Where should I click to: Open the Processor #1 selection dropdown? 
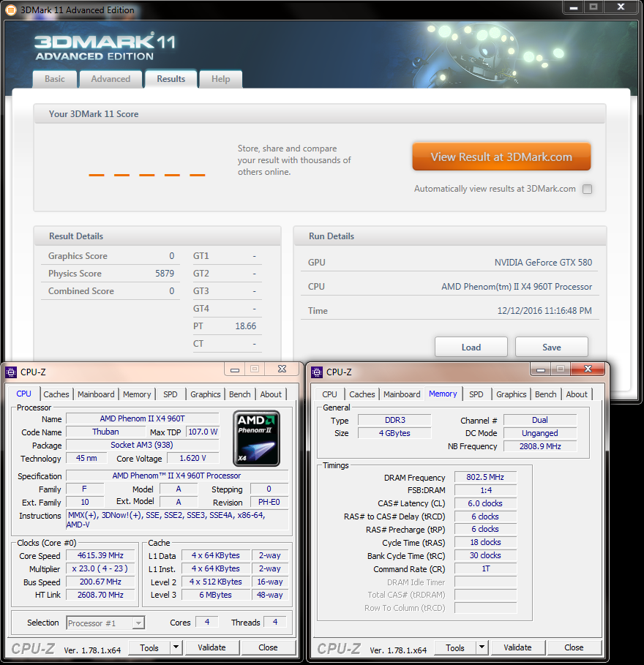coord(105,623)
